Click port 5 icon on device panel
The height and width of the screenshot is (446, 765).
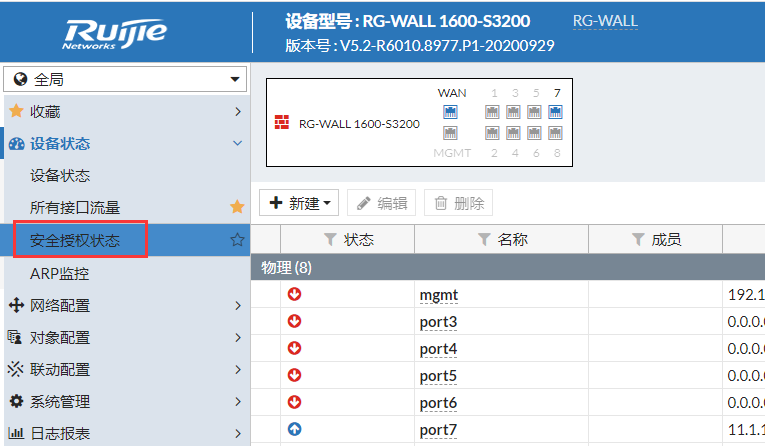pos(534,112)
